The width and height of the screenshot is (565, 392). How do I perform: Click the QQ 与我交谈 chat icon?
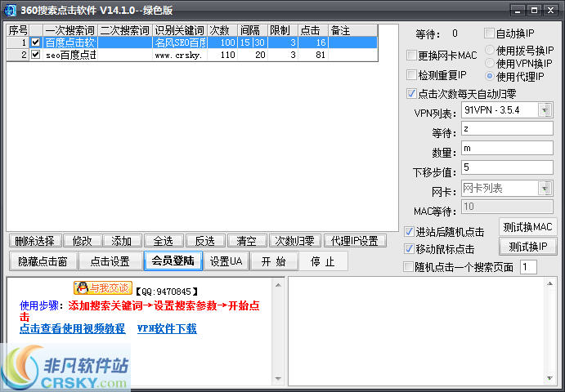tap(103, 288)
